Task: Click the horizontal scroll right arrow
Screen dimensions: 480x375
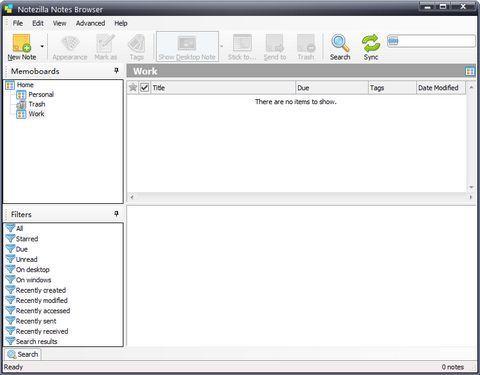Action: coord(470,197)
